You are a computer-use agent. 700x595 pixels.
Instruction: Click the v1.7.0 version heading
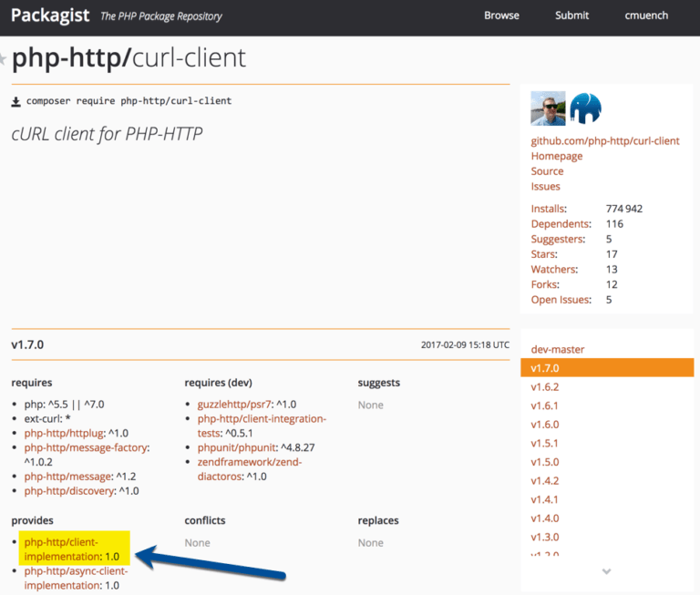point(27,344)
